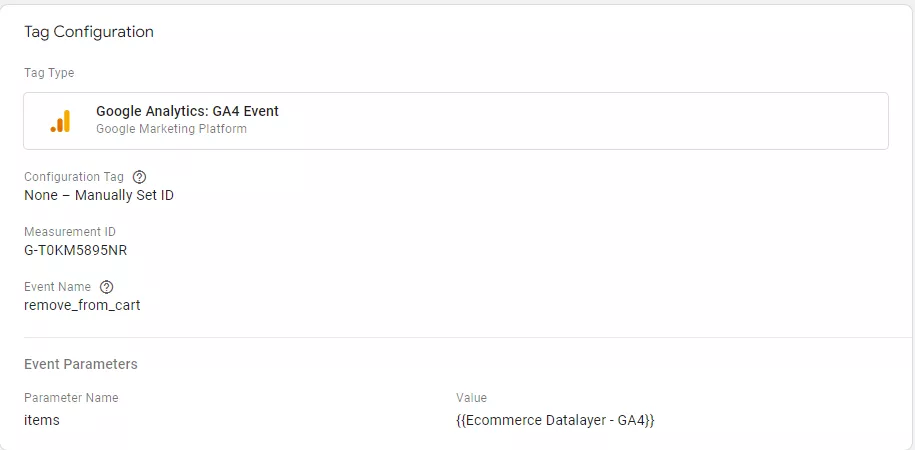Image resolution: width=915 pixels, height=450 pixels.
Task: Select the Google Analytics: GA4 Event tag type
Action: click(x=456, y=121)
